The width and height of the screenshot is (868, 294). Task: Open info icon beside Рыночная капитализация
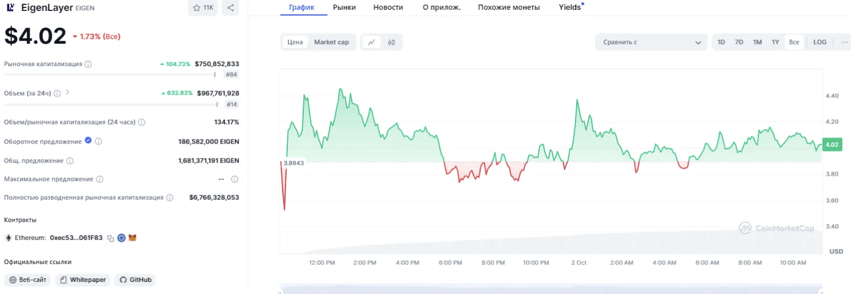(88, 64)
